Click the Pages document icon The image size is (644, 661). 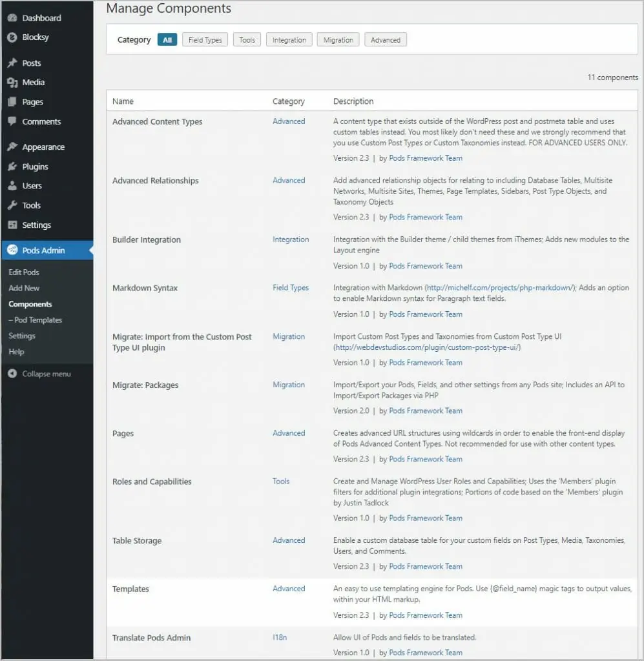pos(12,101)
